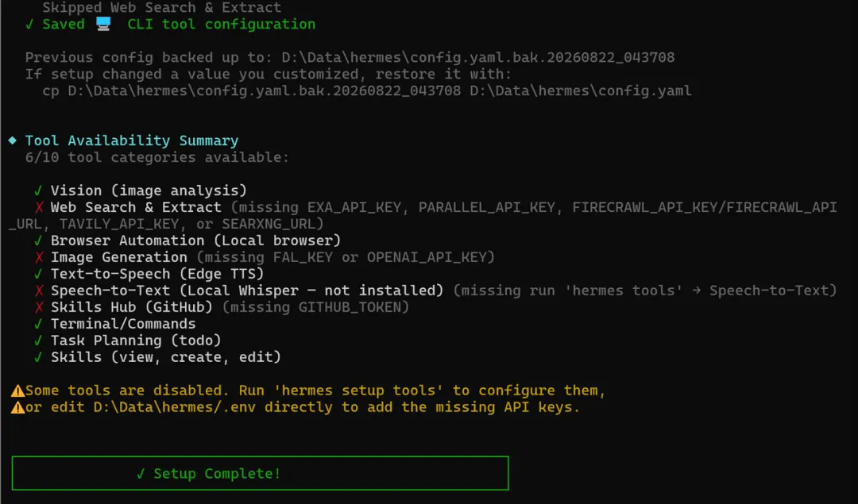Click the check mark beside Browser Automation

(x=38, y=240)
